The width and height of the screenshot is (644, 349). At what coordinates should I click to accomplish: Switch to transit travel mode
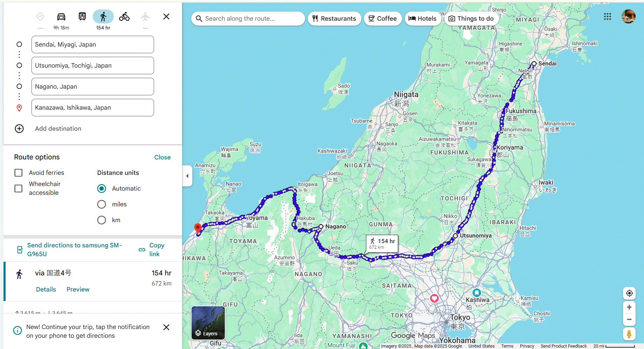point(82,17)
